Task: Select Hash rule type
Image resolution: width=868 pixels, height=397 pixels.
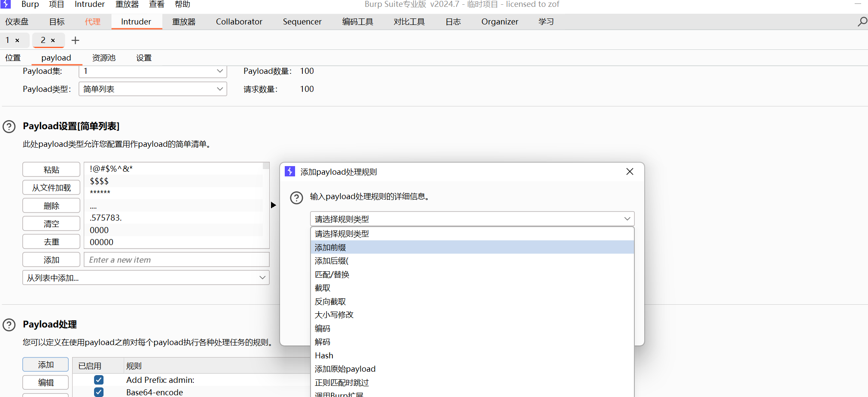Action: 472,355
